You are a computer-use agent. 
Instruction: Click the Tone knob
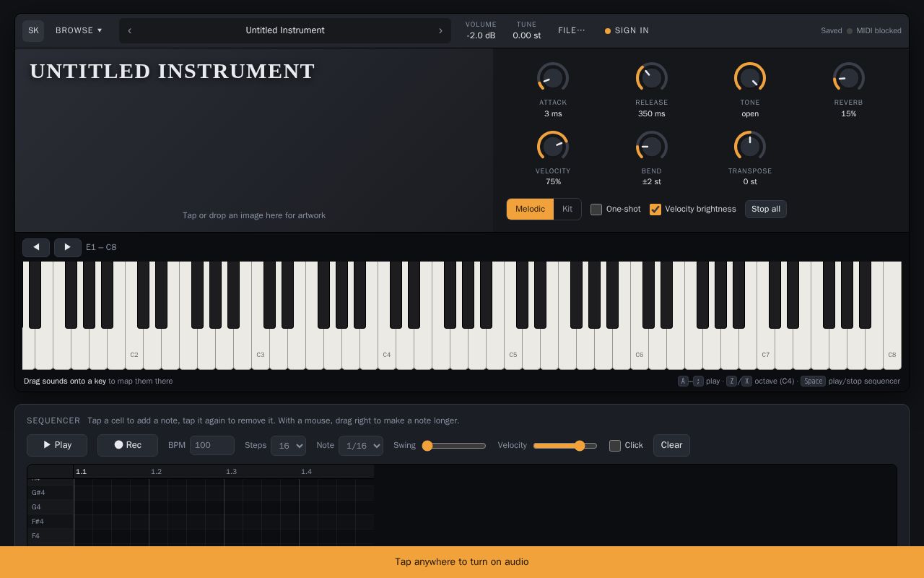750,78
